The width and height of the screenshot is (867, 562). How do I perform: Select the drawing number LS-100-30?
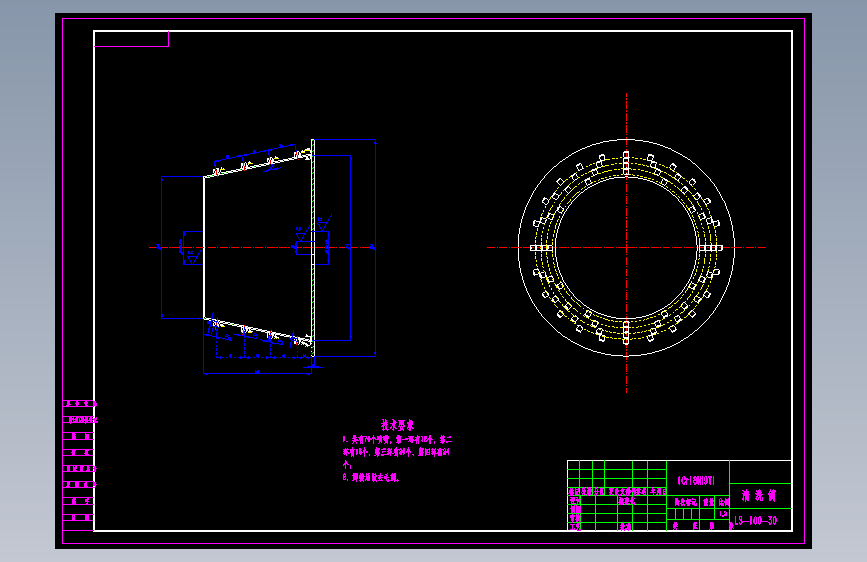click(x=755, y=521)
